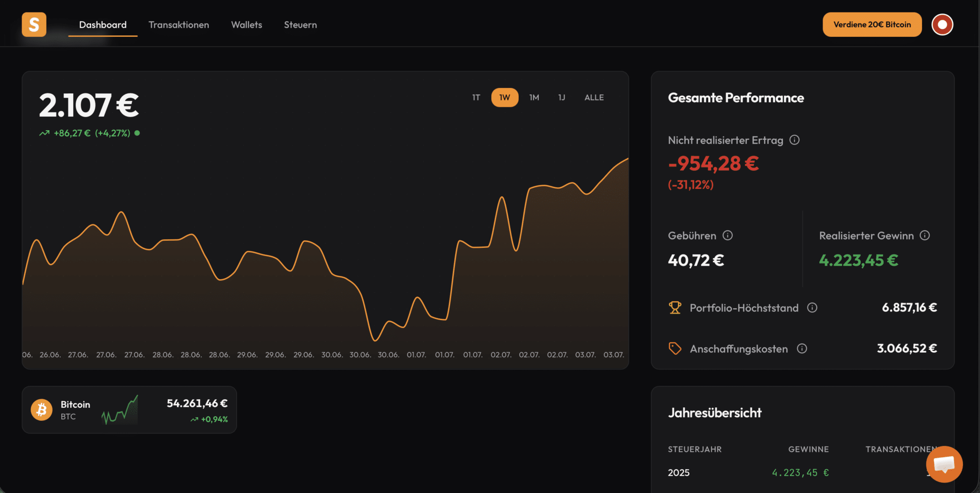Select the 1M chart range
This screenshot has width=980, height=493.
(x=534, y=97)
